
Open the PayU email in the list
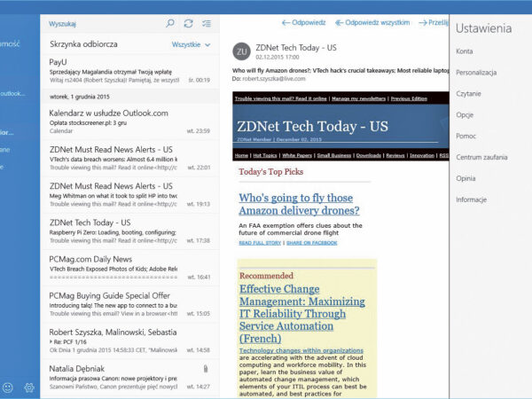[129, 70]
